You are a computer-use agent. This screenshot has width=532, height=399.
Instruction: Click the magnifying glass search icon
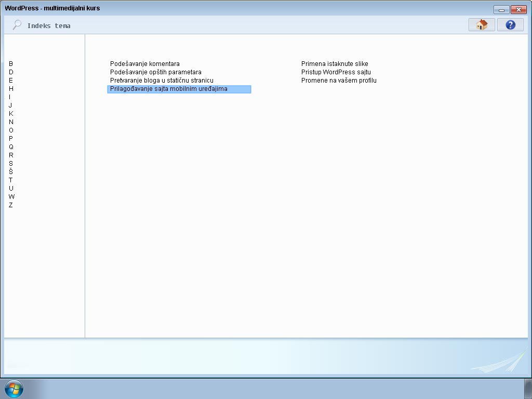pyautogui.click(x=17, y=25)
